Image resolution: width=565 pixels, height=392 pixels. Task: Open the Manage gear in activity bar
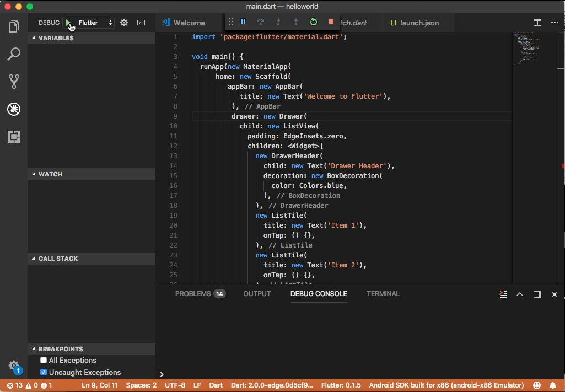[14, 366]
